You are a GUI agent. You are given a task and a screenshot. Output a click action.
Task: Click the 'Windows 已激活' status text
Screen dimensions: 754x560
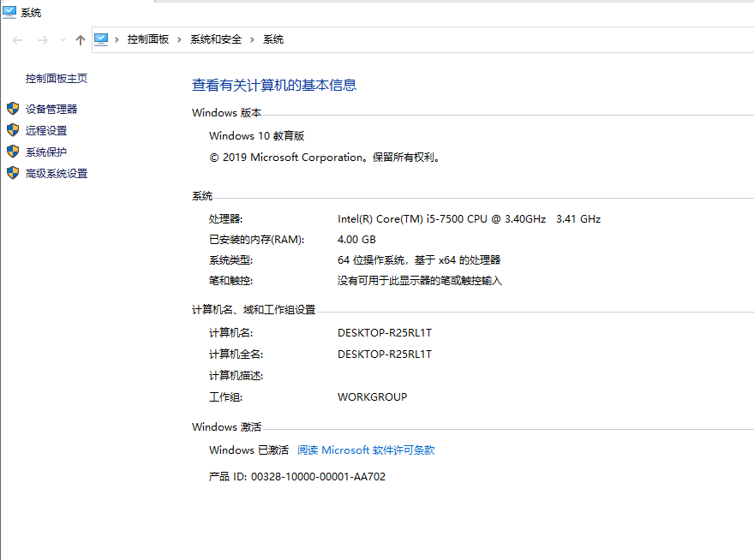[x=249, y=450]
